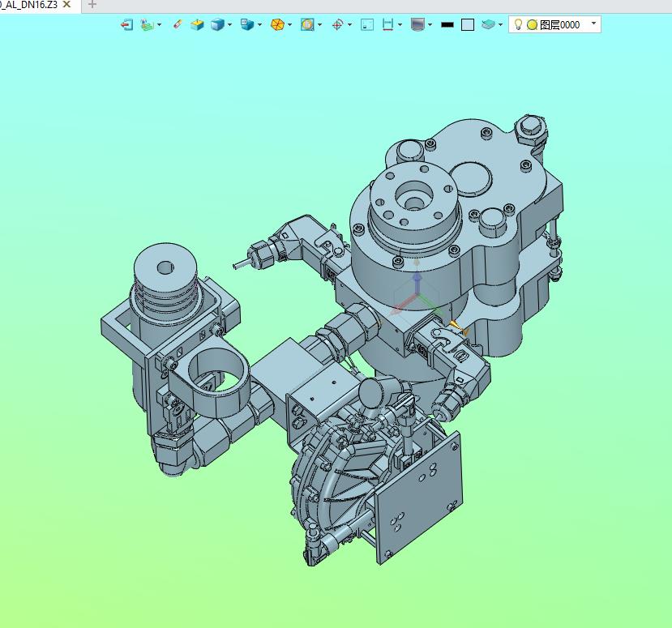This screenshot has height=628, width=672.
Task: Close the AL_DN16.Z3 document tab
Action: pos(66,4)
